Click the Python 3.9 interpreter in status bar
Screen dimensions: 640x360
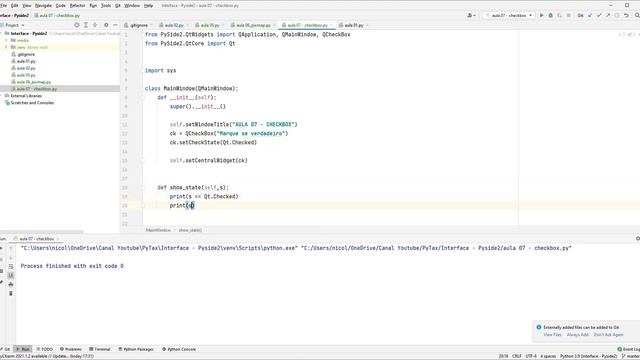click(x=588, y=356)
